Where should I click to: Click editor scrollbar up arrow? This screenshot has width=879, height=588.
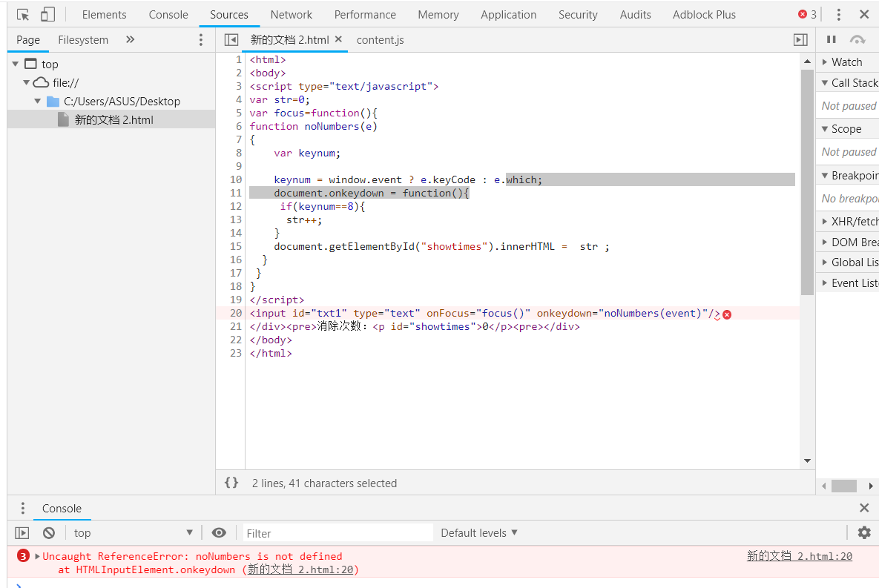click(x=807, y=61)
